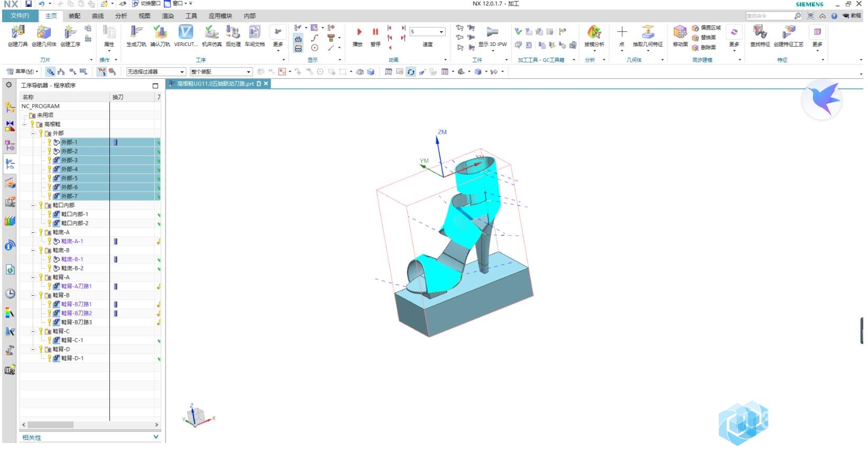Image resolution: width=868 pixels, height=453 pixels.
Task: Switch to the 装配 ribbon tab
Action: pyautogui.click(x=75, y=16)
